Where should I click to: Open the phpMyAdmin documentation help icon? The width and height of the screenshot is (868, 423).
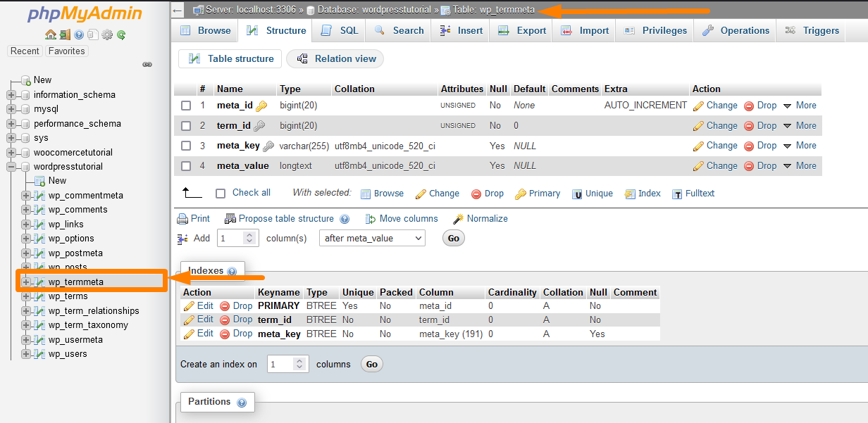click(x=79, y=34)
